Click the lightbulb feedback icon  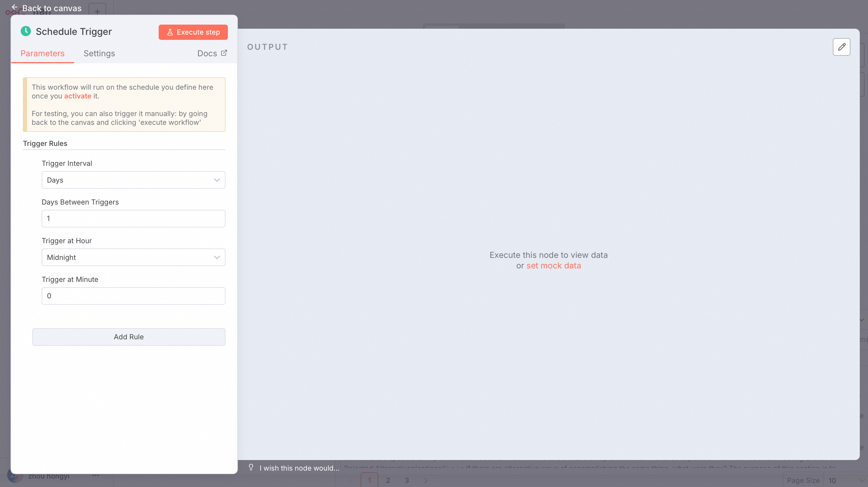(251, 467)
